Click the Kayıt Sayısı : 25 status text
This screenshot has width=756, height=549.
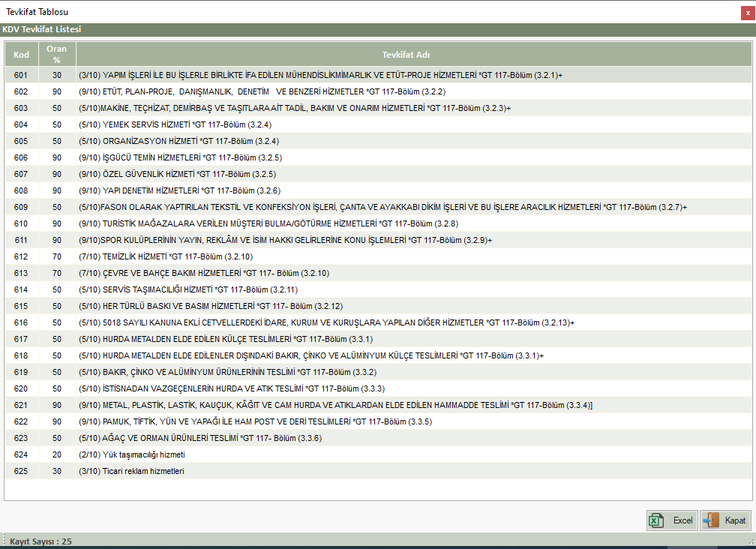[x=40, y=541]
